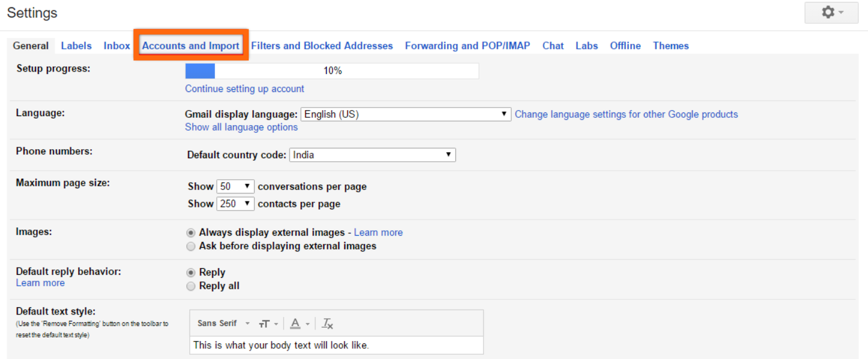Click the text size icon in style toolbar
The image size is (868, 359).
[269, 324]
